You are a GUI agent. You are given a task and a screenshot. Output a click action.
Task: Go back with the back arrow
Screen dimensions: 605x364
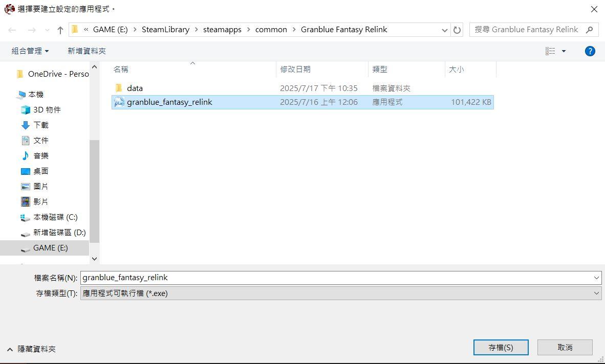[x=12, y=30]
